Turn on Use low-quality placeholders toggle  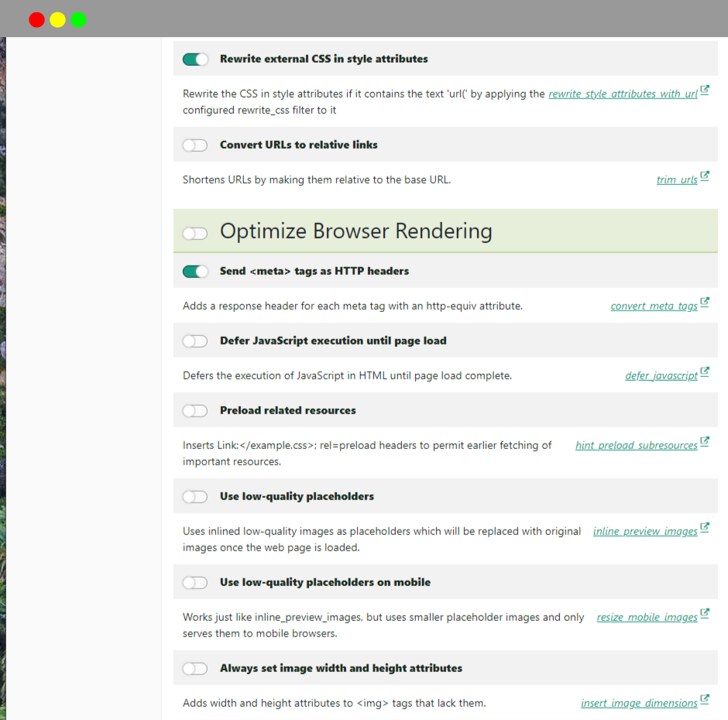click(x=195, y=497)
